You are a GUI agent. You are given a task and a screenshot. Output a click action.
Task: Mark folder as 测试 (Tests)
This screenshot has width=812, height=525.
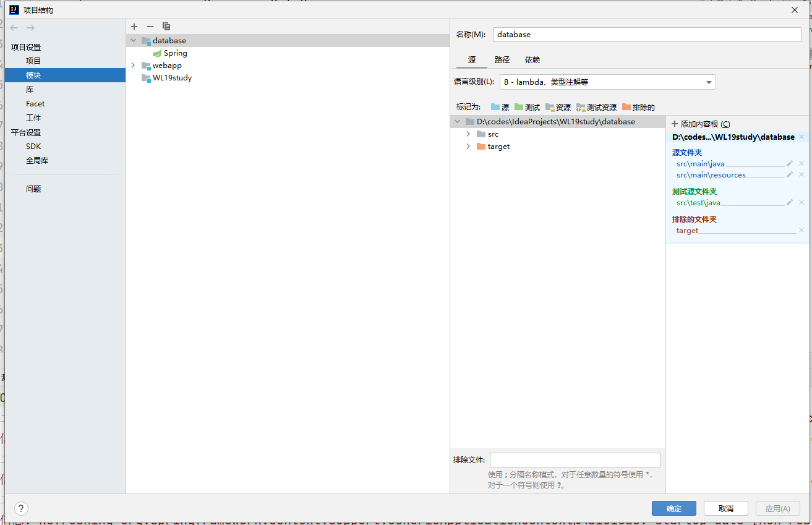tap(527, 107)
